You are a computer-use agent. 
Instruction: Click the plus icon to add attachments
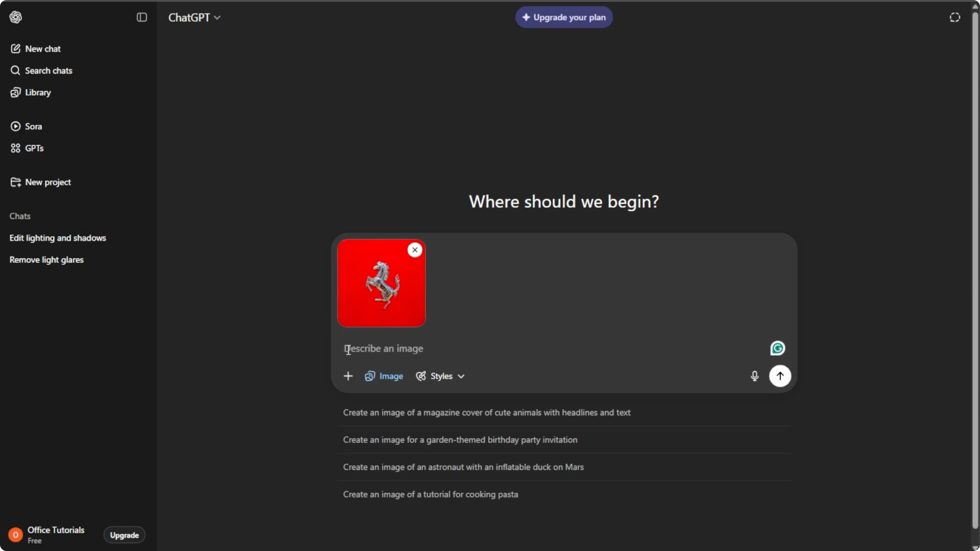click(348, 376)
